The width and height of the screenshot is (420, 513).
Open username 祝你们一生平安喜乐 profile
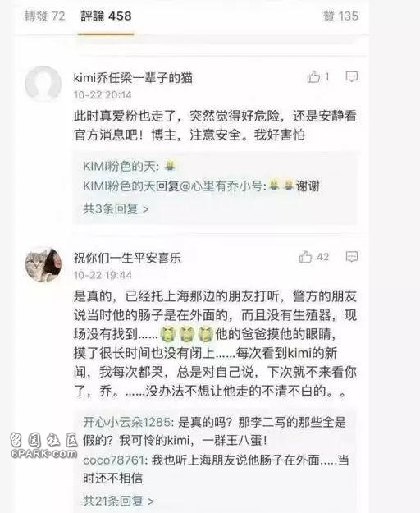tap(127, 258)
